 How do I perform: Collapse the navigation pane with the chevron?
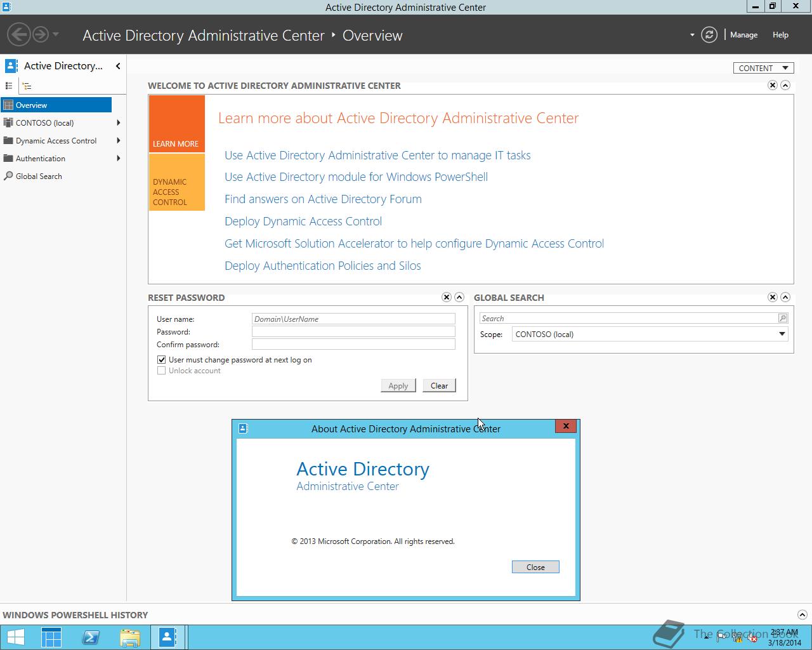click(x=118, y=66)
